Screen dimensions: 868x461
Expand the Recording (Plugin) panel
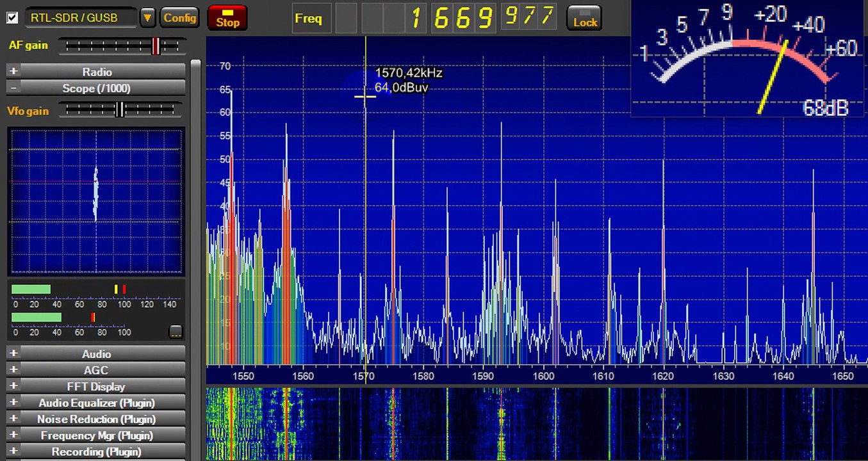(x=96, y=451)
